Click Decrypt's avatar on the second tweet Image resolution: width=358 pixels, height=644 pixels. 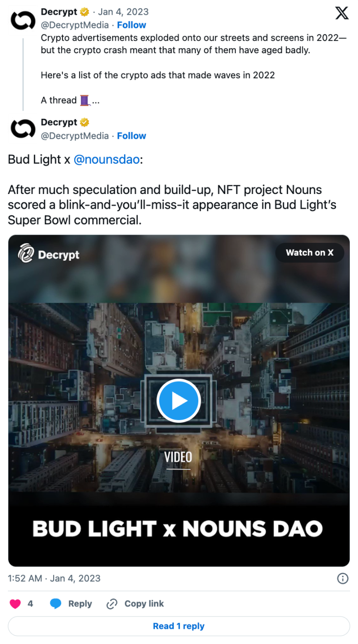point(23,129)
